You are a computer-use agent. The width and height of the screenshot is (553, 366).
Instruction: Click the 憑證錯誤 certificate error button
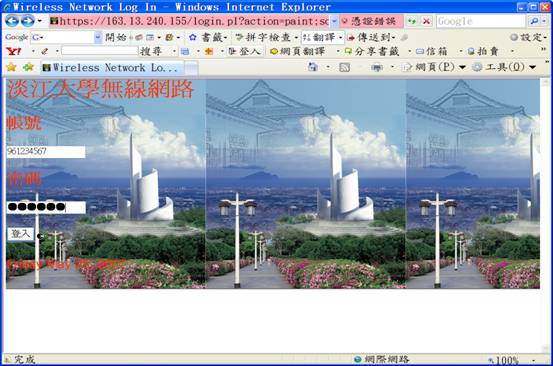coord(370,22)
